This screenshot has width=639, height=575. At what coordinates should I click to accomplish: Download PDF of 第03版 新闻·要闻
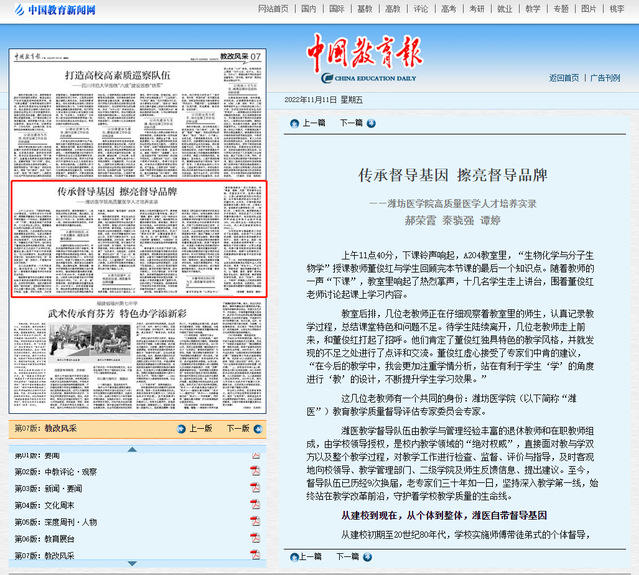(255, 487)
